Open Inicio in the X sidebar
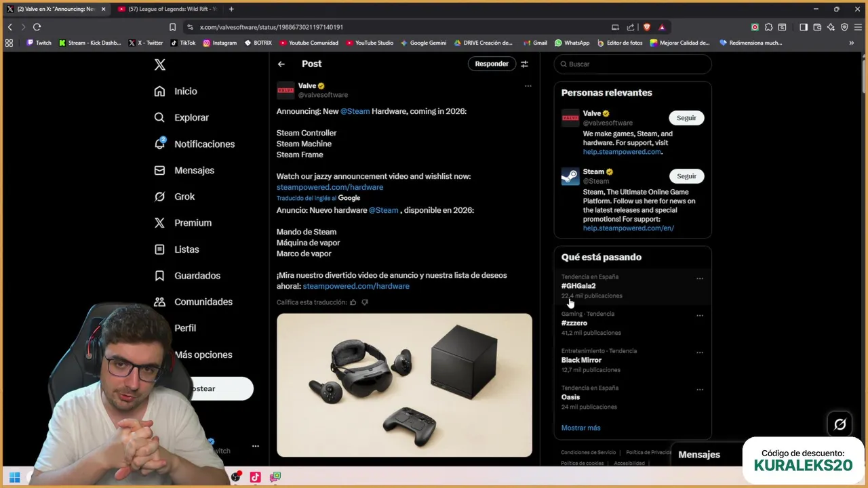The width and height of the screenshot is (868, 488). [176, 91]
